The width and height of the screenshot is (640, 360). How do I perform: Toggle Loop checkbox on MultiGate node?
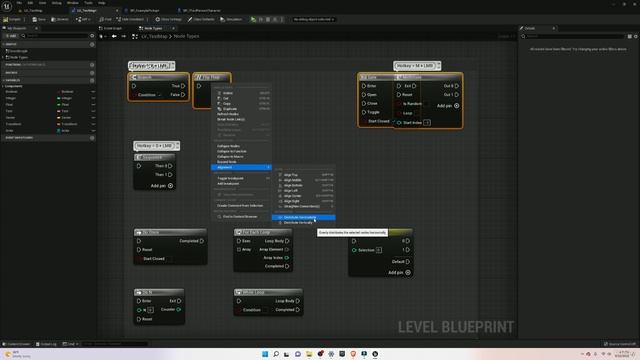pos(416,113)
